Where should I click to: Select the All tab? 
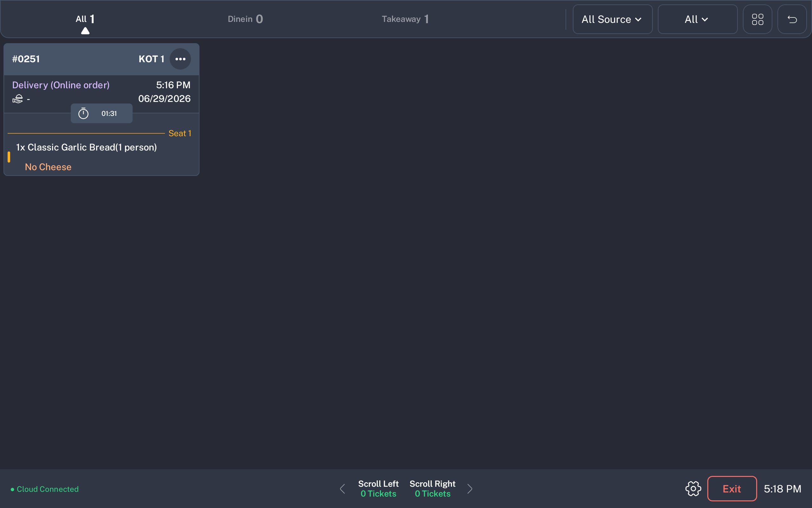[x=85, y=19]
